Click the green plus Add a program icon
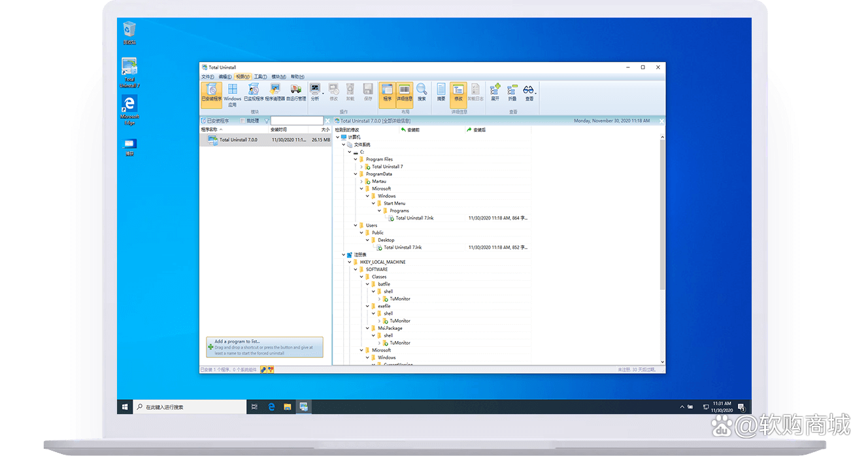The height and width of the screenshot is (456, 868). pyautogui.click(x=210, y=347)
